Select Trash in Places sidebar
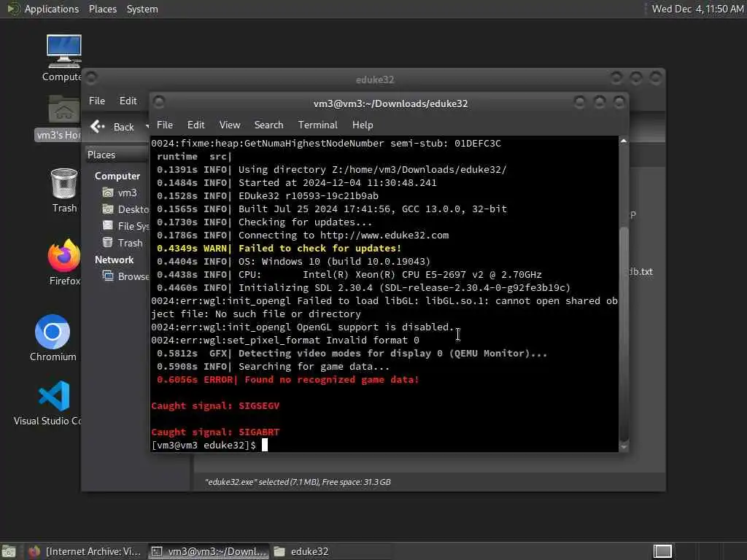The image size is (747, 560). [123, 243]
